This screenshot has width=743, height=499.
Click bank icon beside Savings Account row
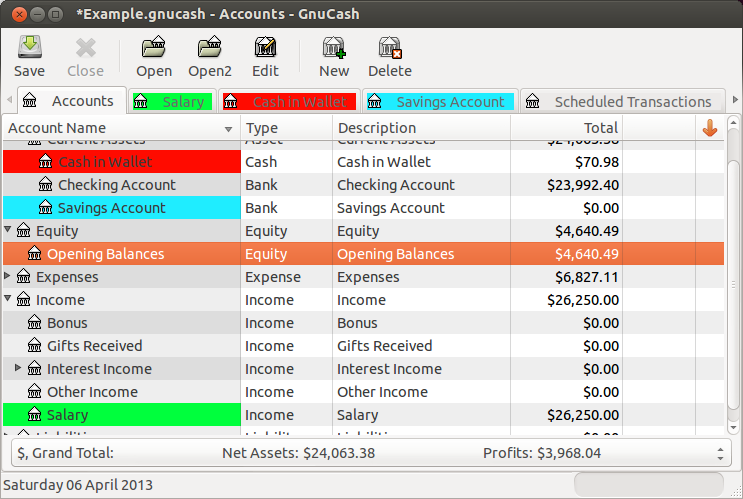click(45, 208)
